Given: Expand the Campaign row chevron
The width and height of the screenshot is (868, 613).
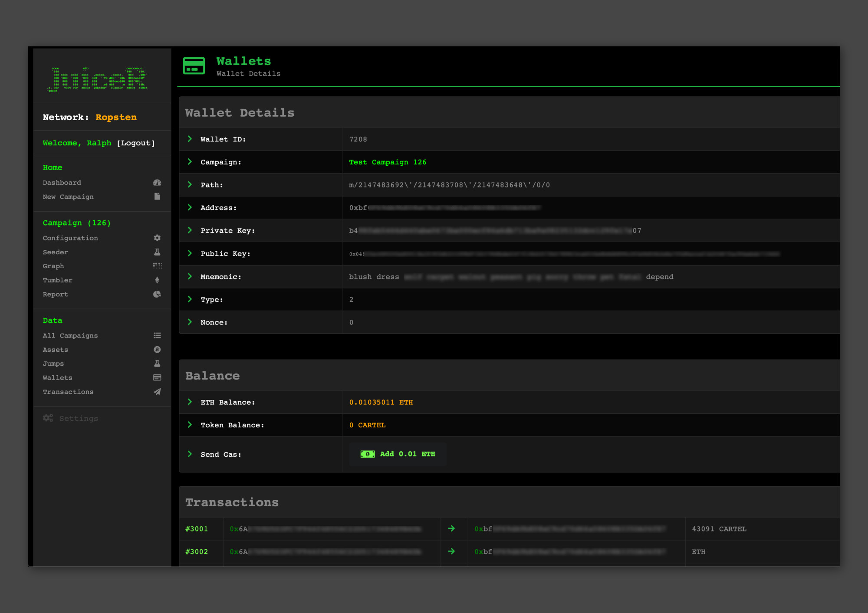Looking at the screenshot, I should 190,162.
